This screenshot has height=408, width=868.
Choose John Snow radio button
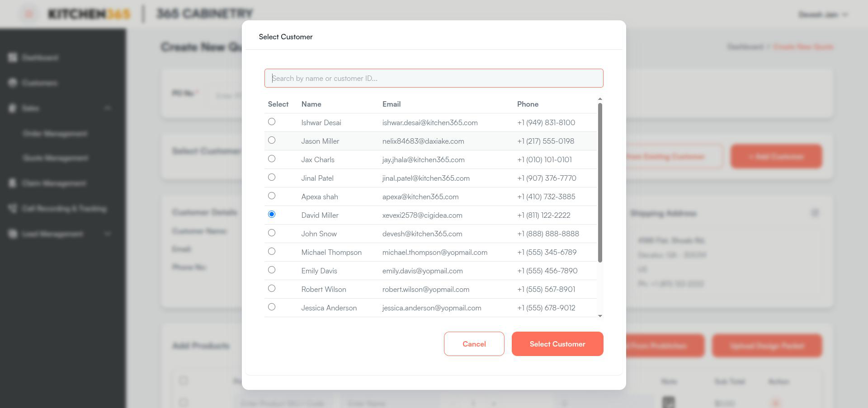(272, 233)
